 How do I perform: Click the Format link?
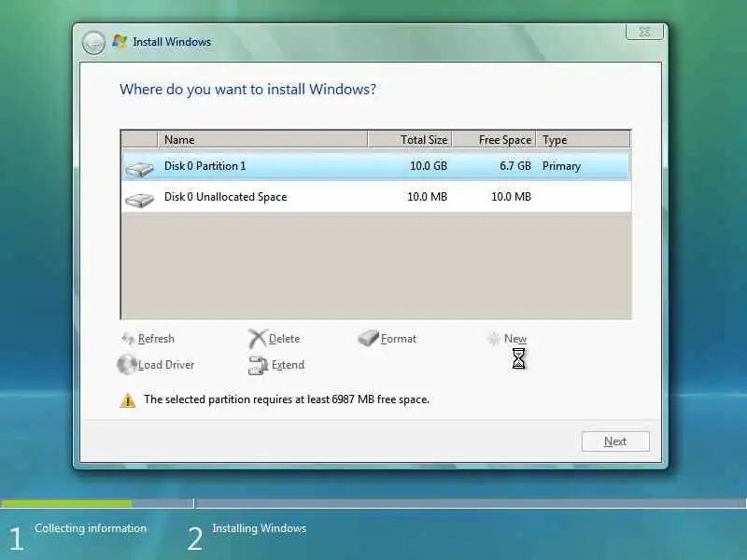click(x=399, y=339)
